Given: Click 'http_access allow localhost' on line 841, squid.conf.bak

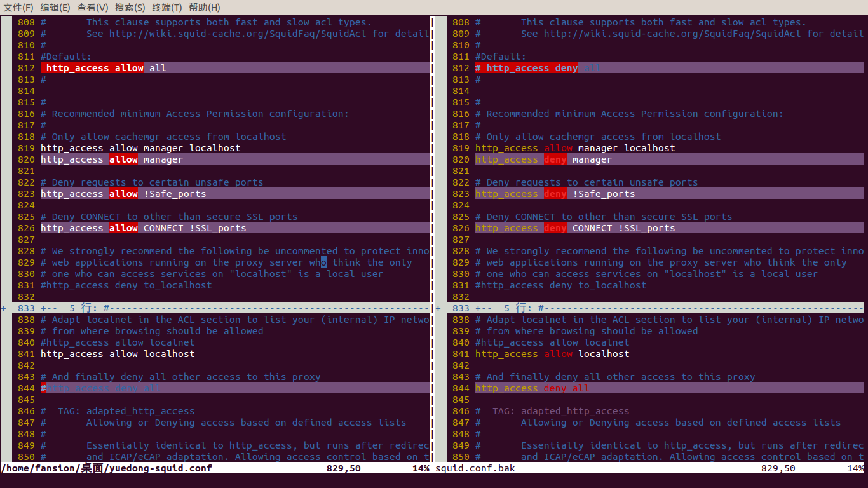Looking at the screenshot, I should 552,354.
